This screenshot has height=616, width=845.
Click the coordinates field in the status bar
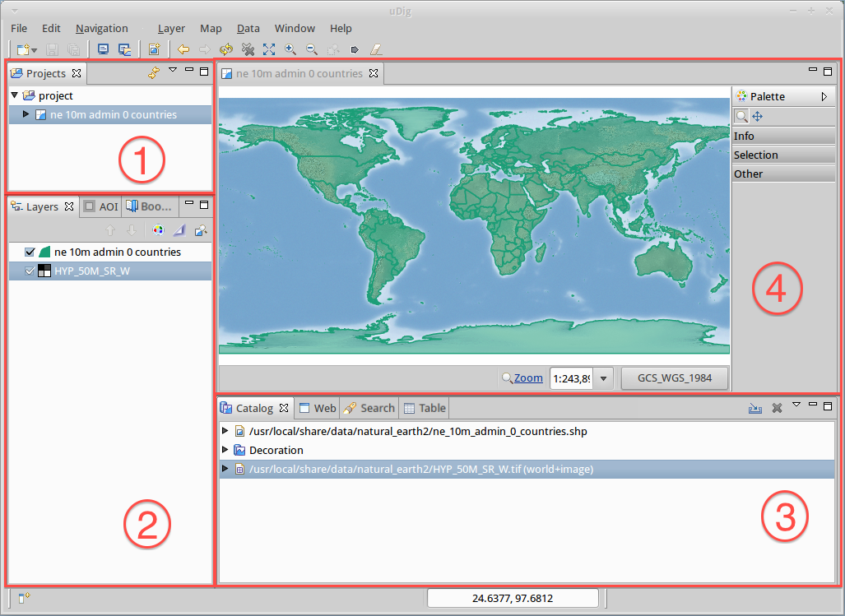coord(513,598)
